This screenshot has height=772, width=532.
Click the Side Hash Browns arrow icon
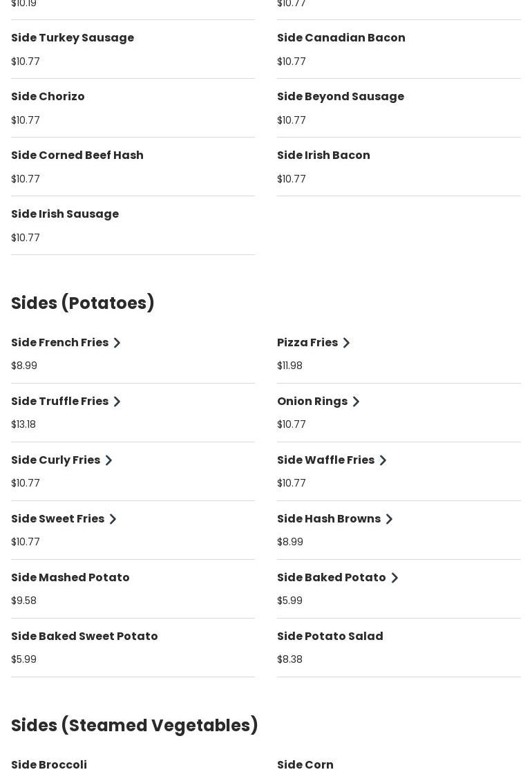coord(390,519)
